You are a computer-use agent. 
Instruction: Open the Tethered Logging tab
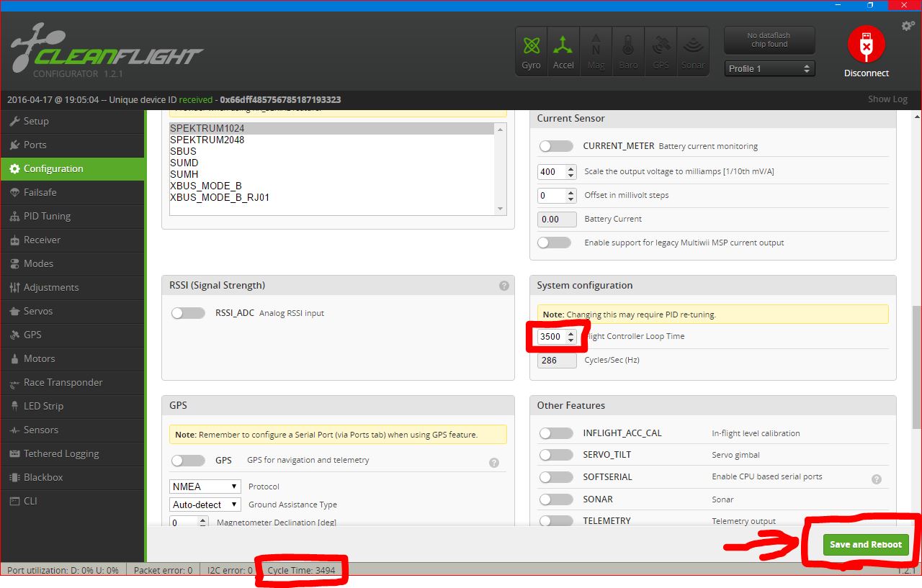coord(72,453)
